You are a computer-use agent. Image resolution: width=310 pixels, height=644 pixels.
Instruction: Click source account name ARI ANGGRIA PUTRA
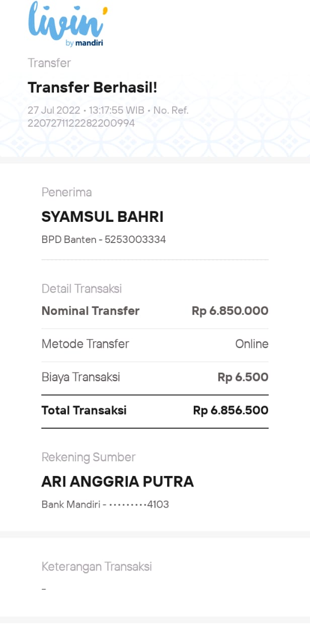[x=117, y=482]
